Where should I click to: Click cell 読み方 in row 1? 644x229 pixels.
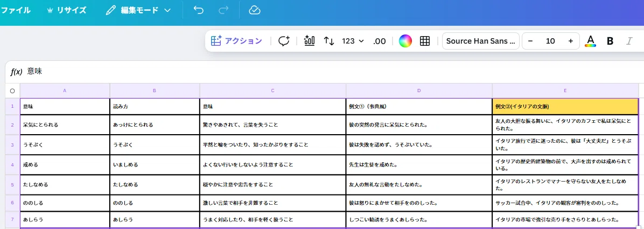[x=155, y=107]
